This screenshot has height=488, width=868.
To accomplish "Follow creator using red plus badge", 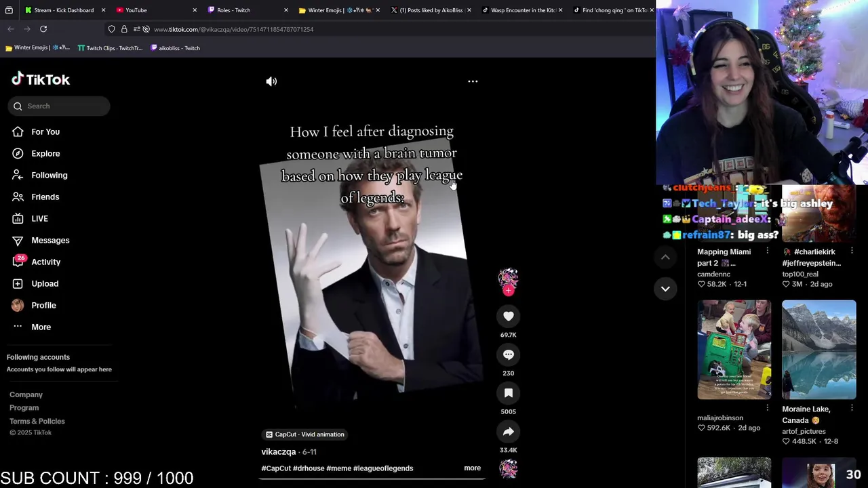I will (508, 291).
